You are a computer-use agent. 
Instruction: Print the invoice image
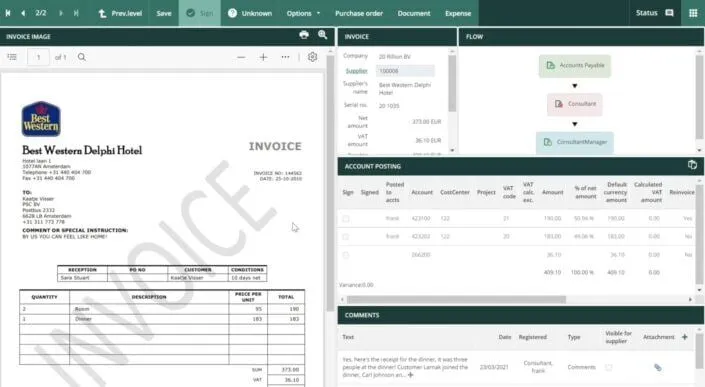tap(304, 35)
